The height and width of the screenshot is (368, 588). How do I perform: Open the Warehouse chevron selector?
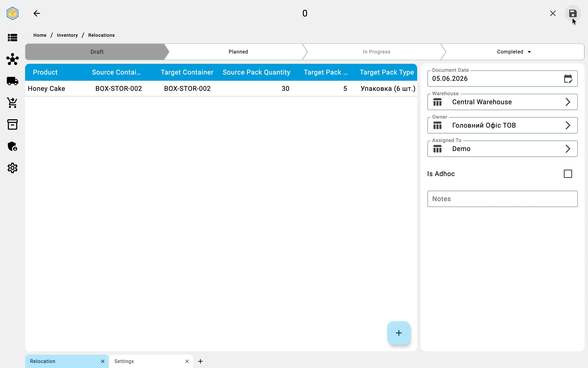[x=568, y=102]
